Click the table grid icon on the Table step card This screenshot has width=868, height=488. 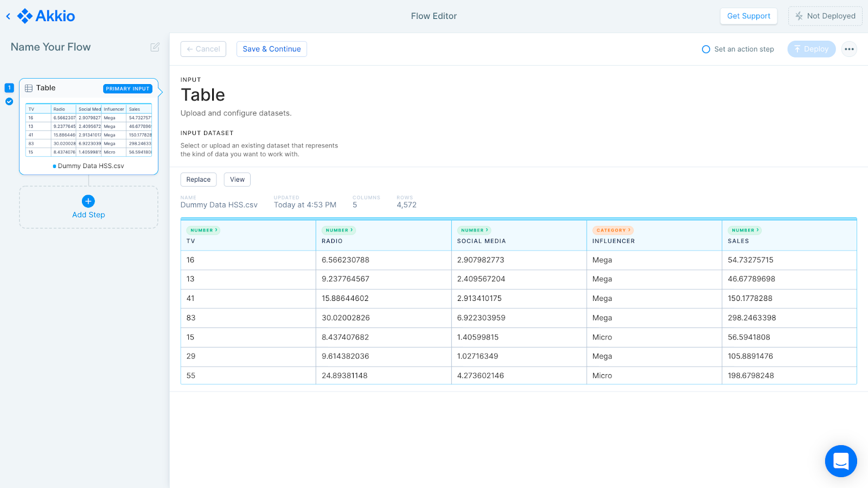tap(29, 88)
